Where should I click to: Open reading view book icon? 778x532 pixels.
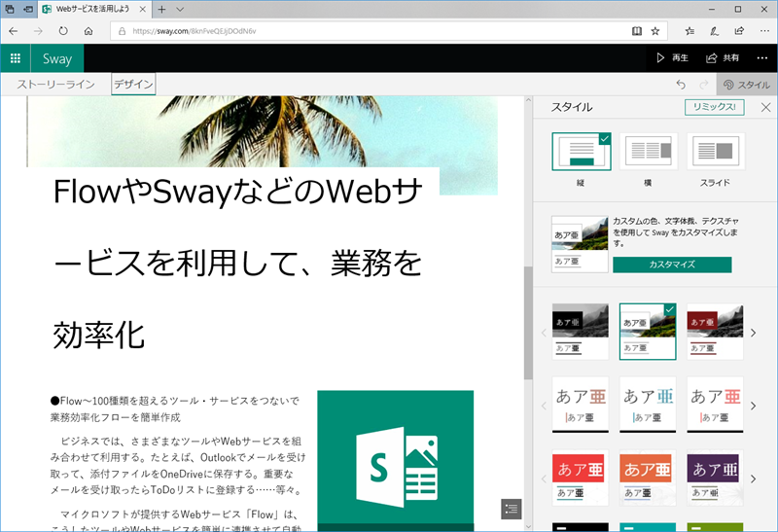point(637,31)
